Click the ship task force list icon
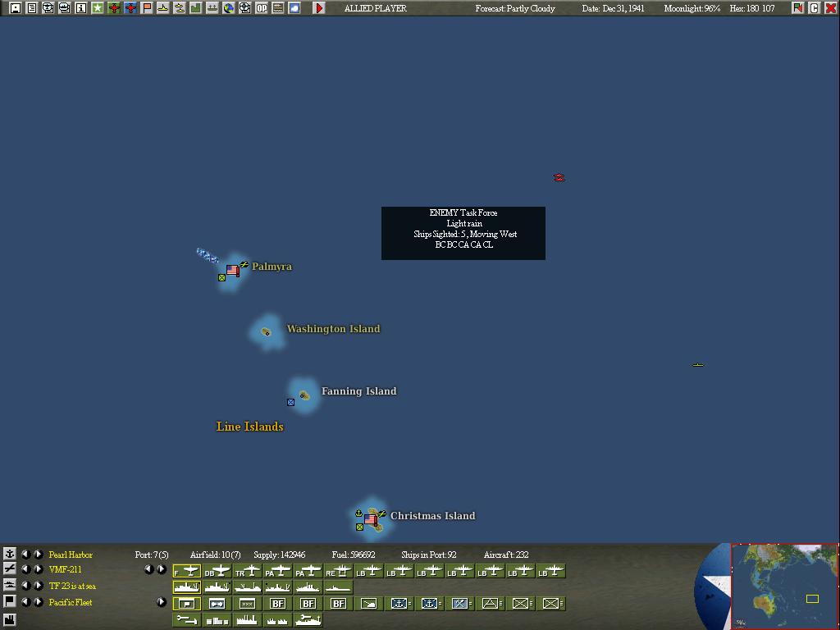 click(x=10, y=585)
